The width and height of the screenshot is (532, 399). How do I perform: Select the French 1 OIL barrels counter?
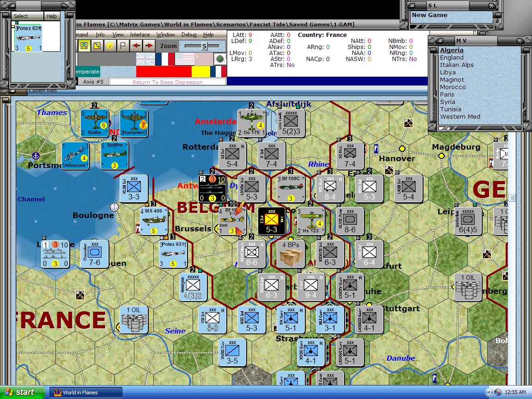(133, 319)
